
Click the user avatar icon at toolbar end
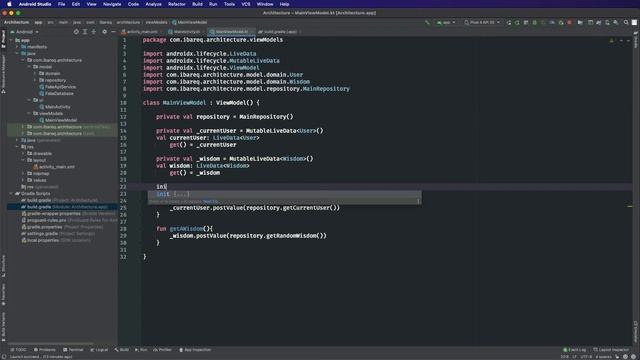click(634, 22)
